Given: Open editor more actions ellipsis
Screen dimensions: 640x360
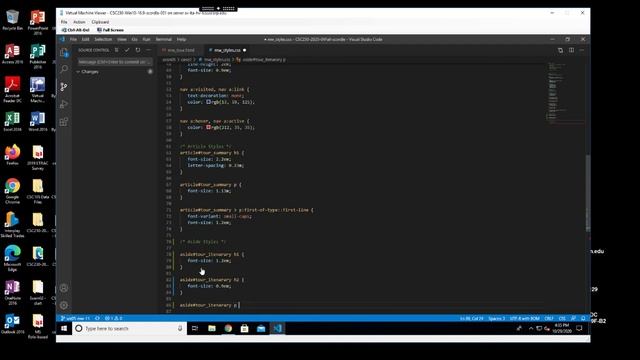Looking at the screenshot, I should point(582,50).
